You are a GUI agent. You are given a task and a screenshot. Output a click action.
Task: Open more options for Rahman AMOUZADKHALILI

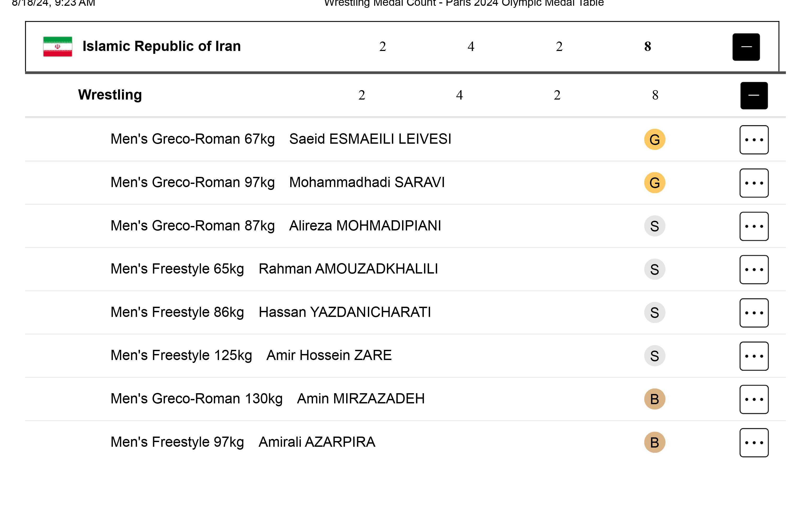(x=754, y=269)
